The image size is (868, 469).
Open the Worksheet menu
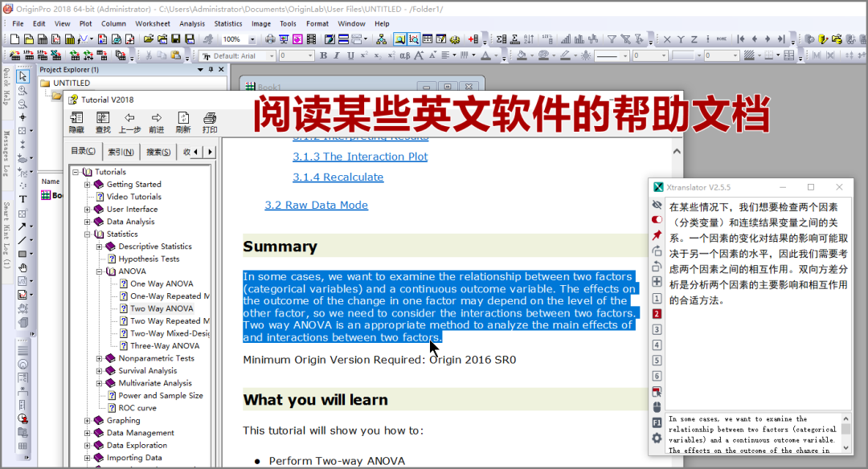click(153, 24)
